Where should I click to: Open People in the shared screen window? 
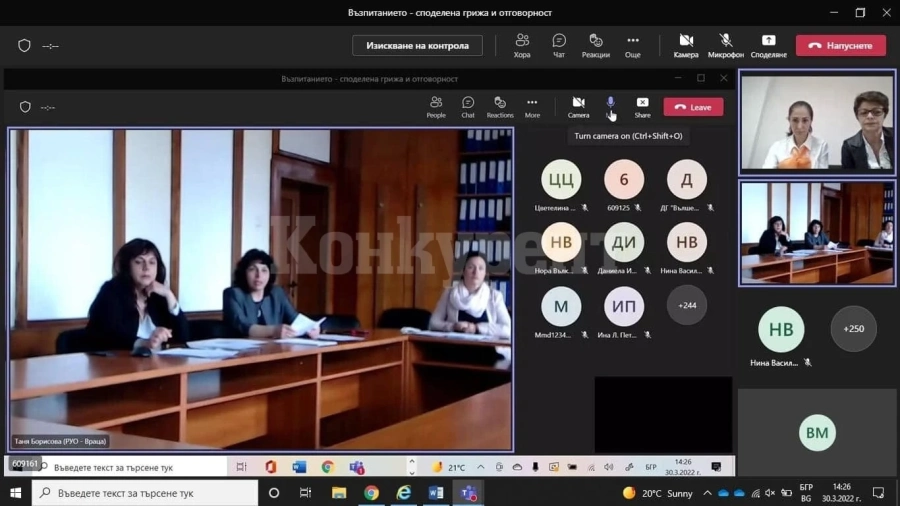coord(436,107)
